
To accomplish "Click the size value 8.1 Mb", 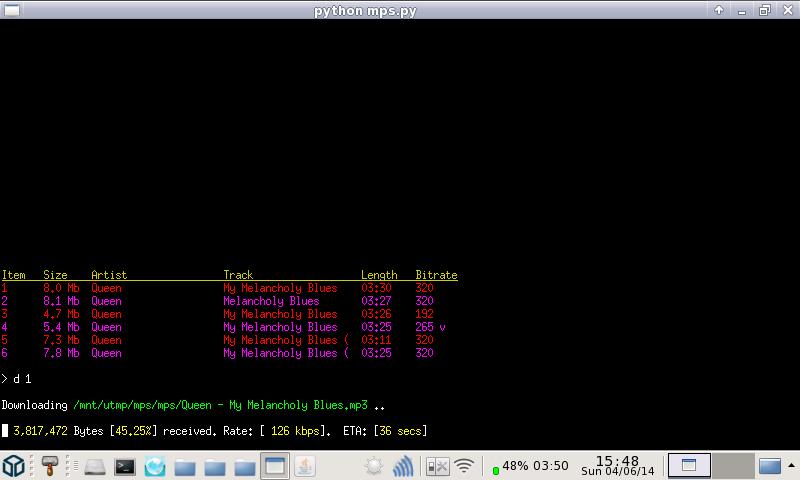I will click(x=61, y=301).
